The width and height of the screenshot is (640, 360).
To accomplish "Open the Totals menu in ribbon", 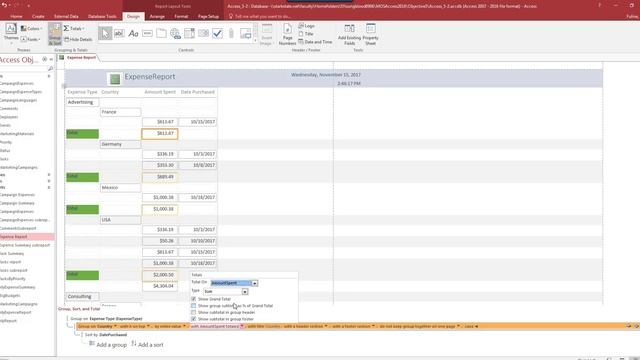I will pos(74,29).
